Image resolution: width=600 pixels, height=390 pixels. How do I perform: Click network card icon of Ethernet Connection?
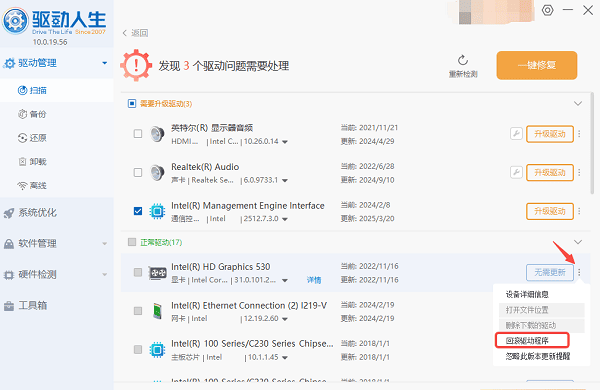click(157, 311)
